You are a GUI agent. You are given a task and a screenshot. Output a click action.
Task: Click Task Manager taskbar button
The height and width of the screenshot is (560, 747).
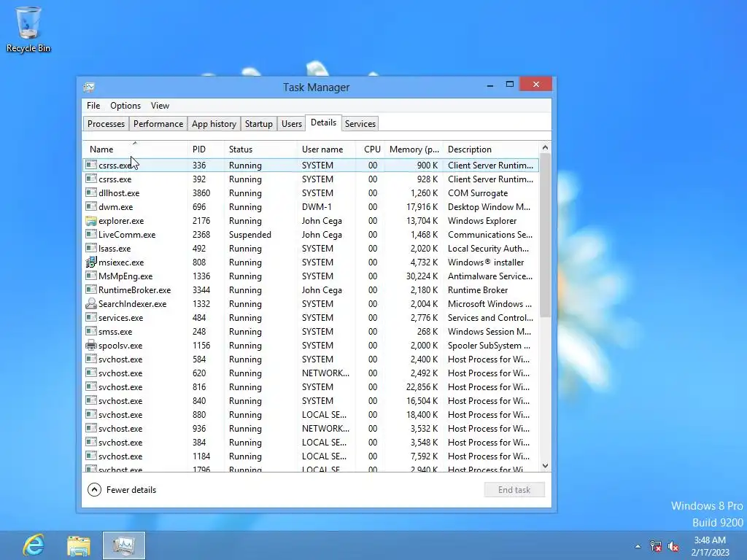tap(124, 545)
